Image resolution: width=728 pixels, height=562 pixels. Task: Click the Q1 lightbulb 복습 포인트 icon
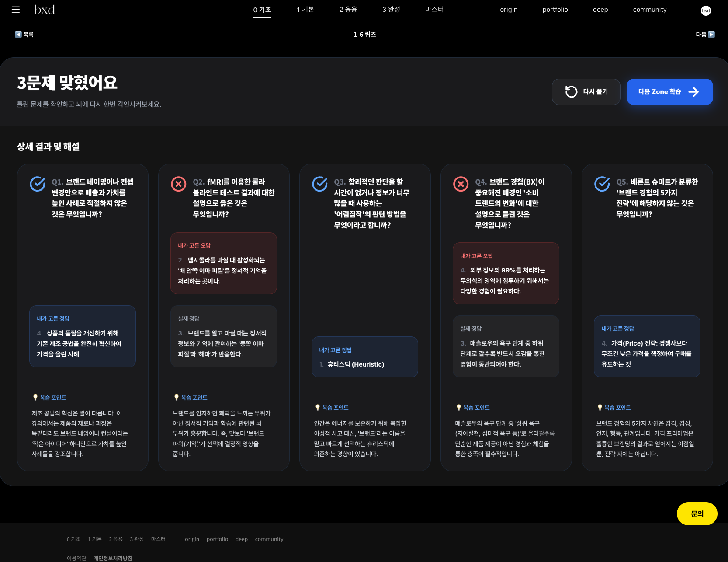[35, 398]
